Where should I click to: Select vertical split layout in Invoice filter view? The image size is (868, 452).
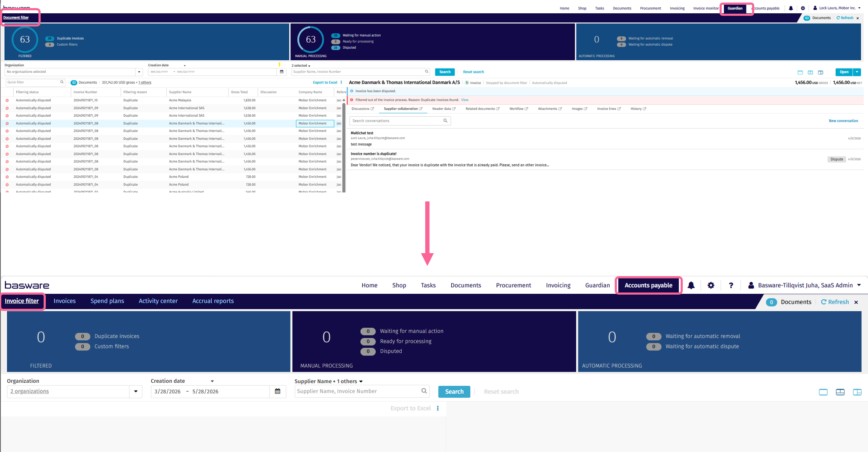[x=857, y=392]
